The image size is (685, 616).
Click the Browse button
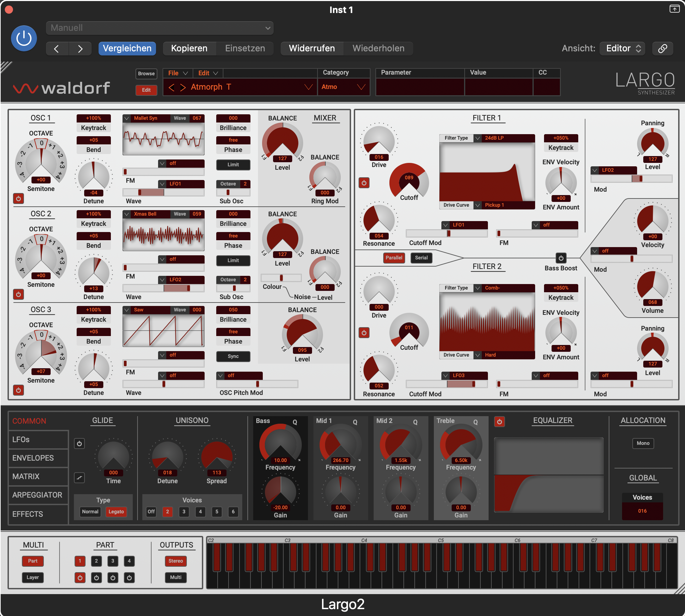point(146,74)
